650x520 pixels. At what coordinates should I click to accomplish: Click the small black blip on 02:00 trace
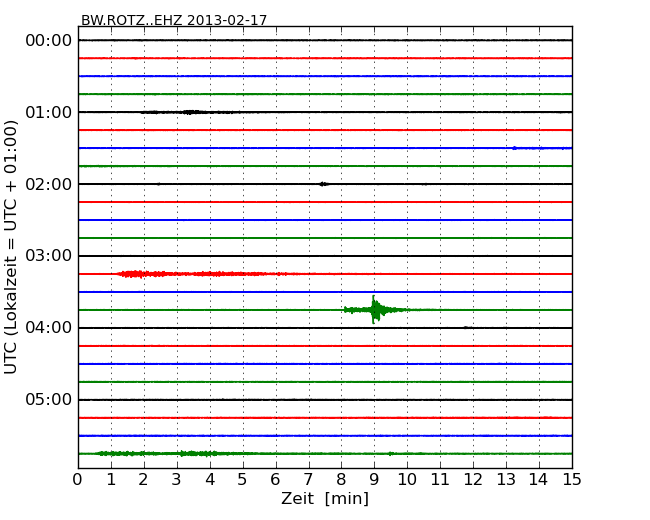[324, 184]
